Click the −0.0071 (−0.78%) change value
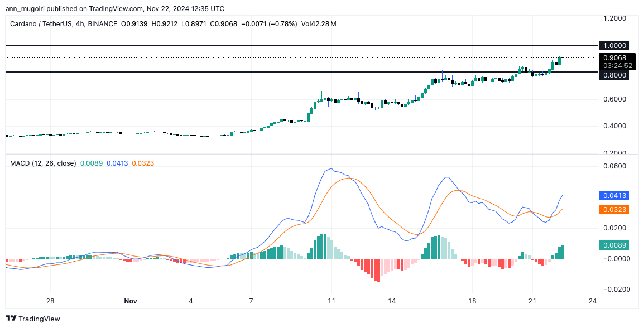 (x=268, y=24)
